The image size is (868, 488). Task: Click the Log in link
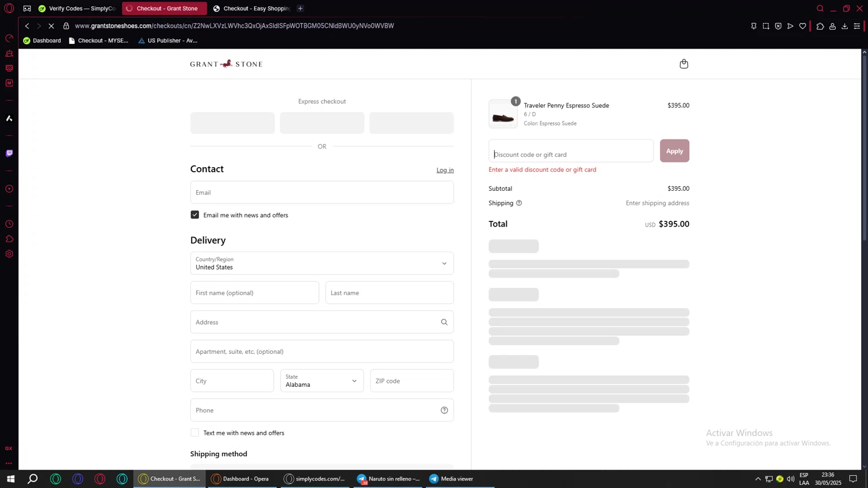[445, 170]
